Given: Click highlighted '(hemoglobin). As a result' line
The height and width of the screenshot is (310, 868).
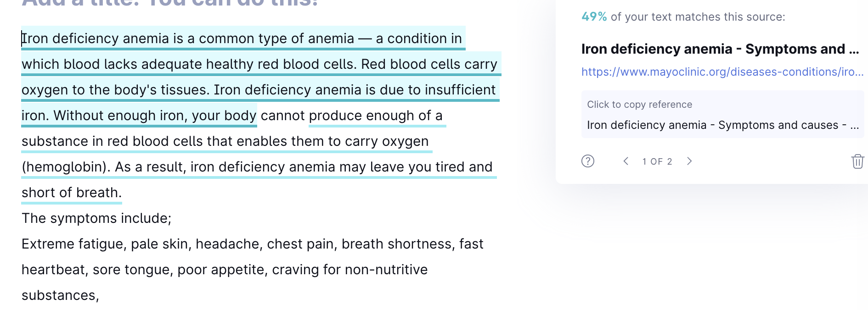Looking at the screenshot, I should pyautogui.click(x=257, y=167).
